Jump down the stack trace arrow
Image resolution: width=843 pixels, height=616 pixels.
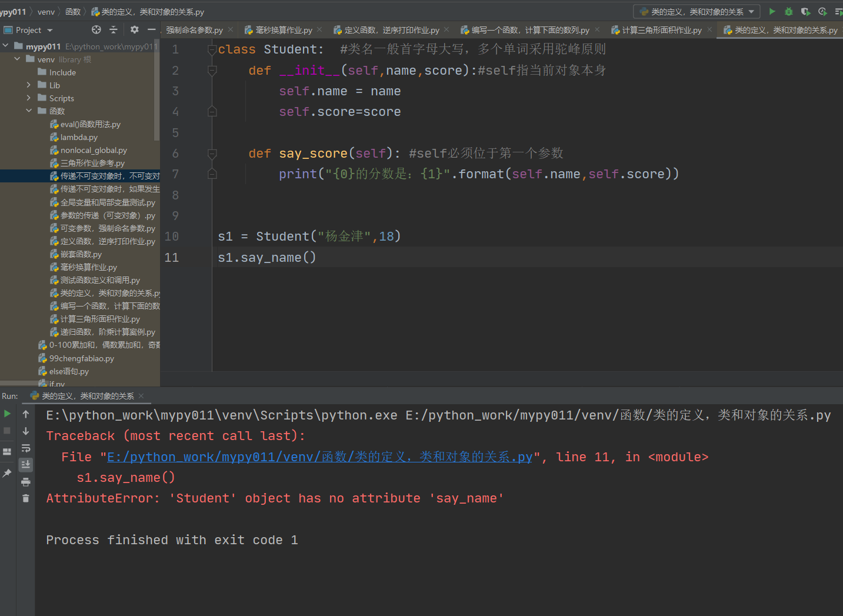tap(26, 431)
